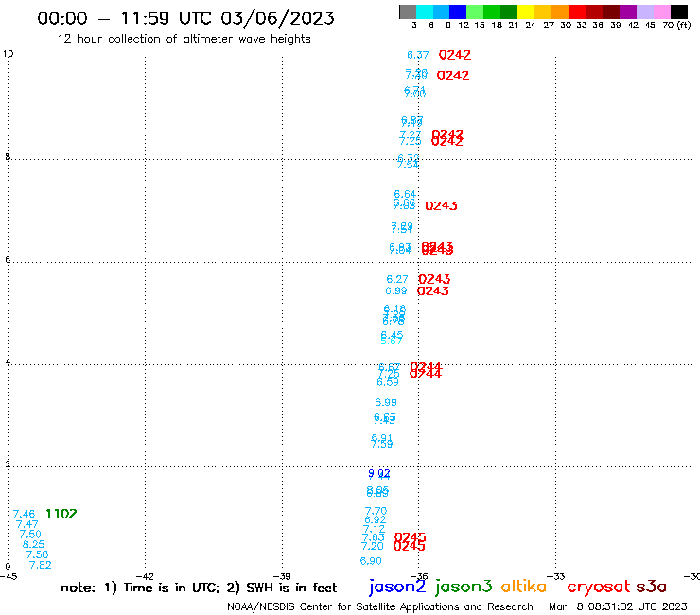Select the 'altika' satellite label
Screen dimensions: 700x615
[x=523, y=586]
